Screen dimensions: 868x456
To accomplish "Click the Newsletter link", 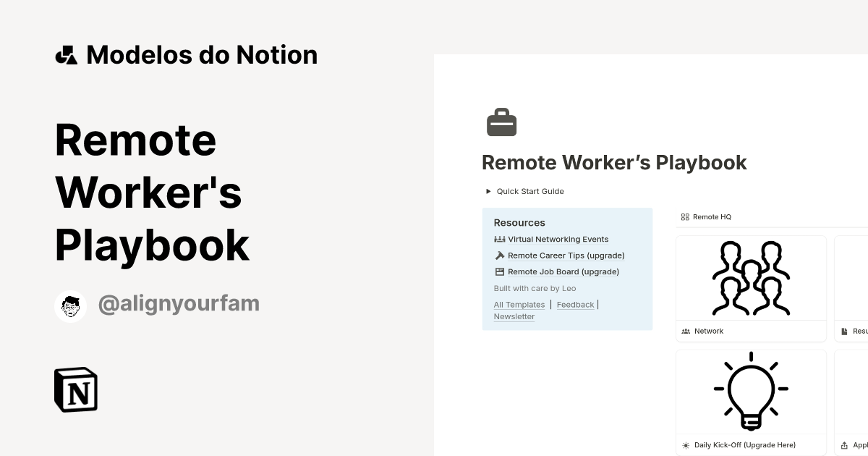I will click(x=514, y=316).
